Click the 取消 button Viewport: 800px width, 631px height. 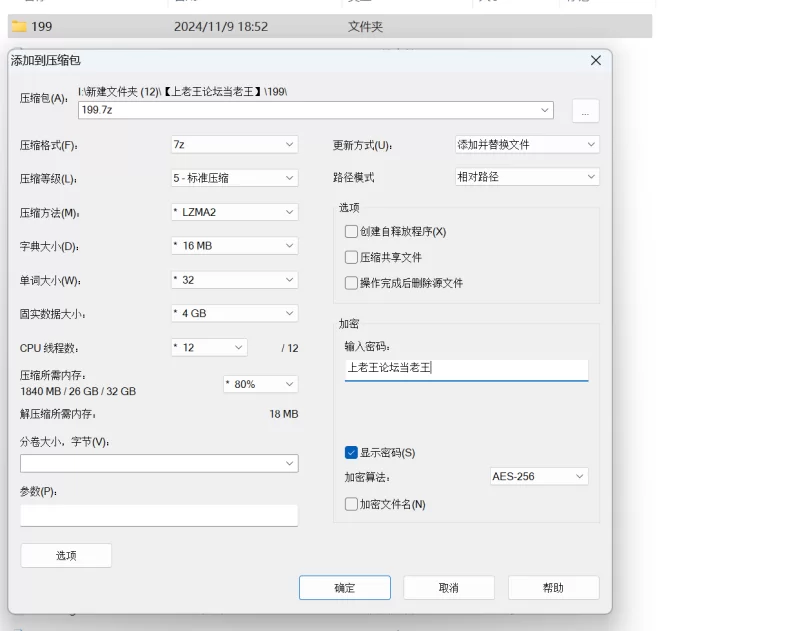click(x=449, y=588)
